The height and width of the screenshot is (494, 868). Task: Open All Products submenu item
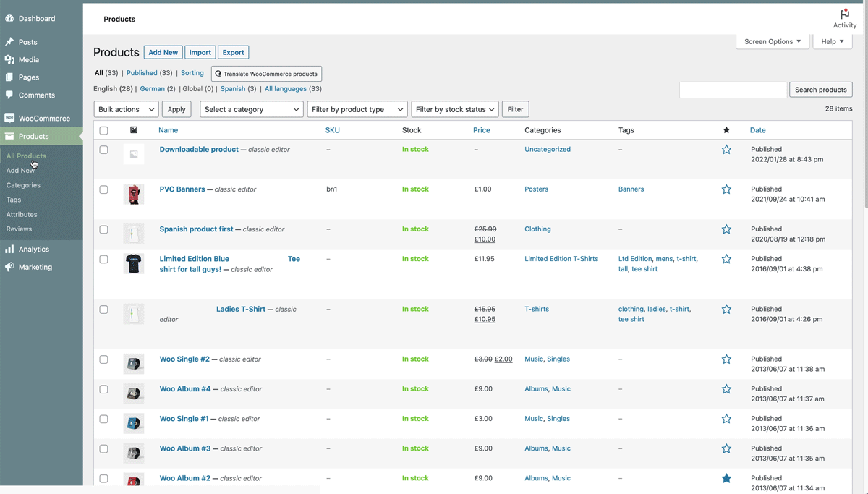point(26,156)
